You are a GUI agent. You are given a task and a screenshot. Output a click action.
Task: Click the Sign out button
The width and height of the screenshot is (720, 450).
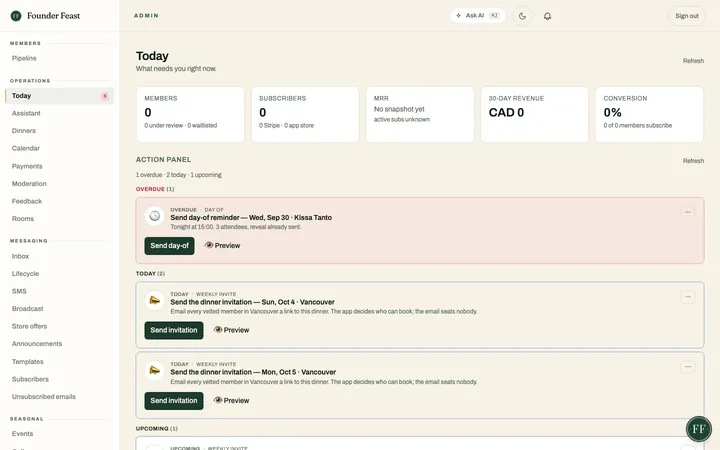coord(686,16)
